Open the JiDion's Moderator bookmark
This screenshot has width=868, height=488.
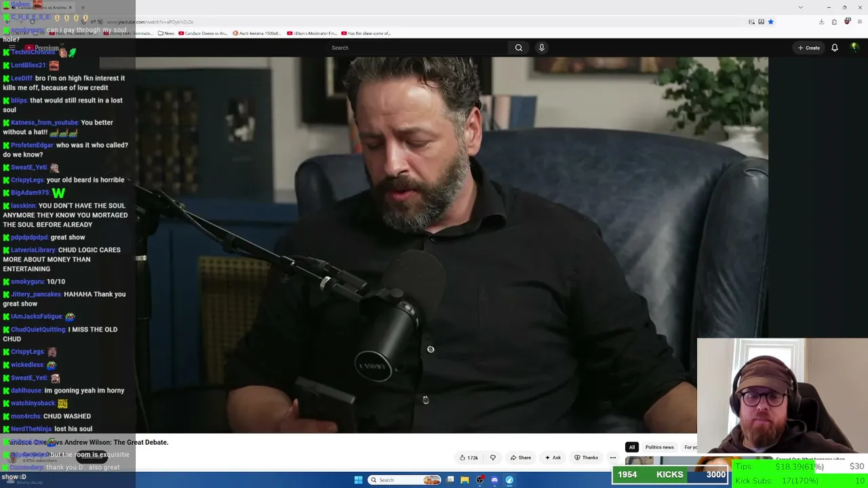coord(312,33)
